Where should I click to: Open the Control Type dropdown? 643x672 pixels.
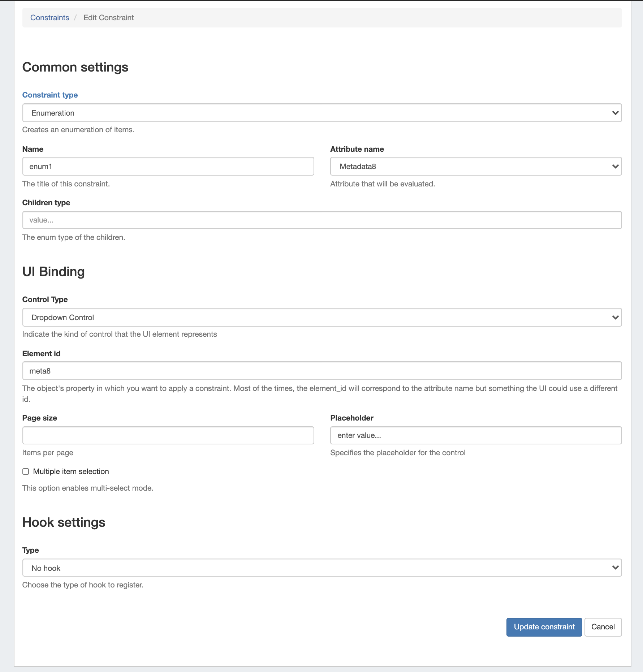321,318
